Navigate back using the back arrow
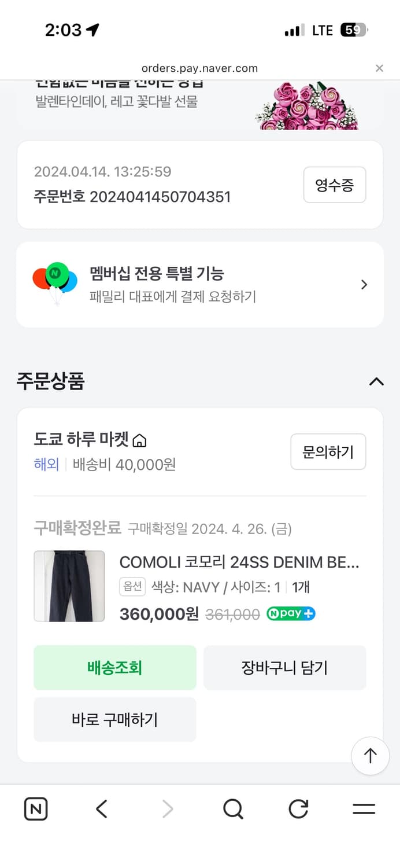Image resolution: width=400 pixels, height=868 pixels. pyautogui.click(x=101, y=809)
